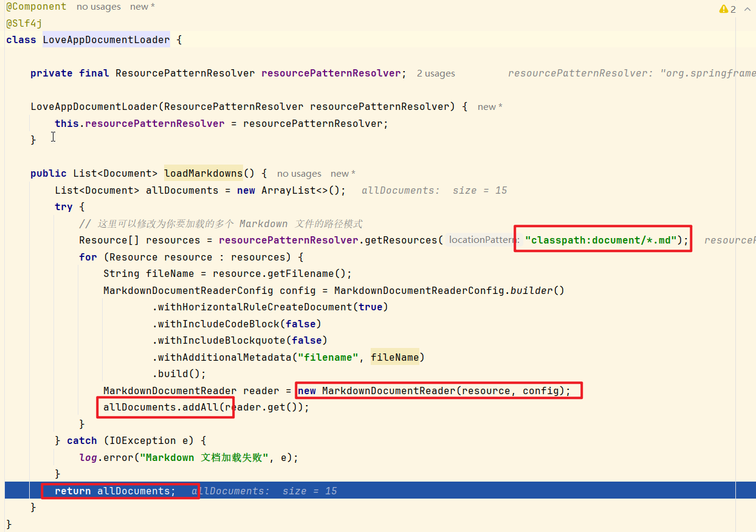Place caret on class name LoveAppDocumentLoader
The height and width of the screenshot is (532, 756).
[106, 40]
